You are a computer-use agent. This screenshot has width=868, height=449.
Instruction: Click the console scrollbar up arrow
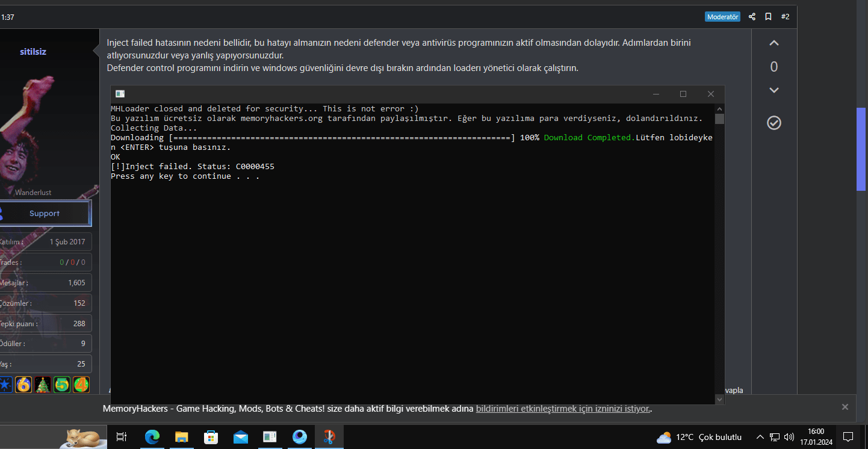click(719, 108)
